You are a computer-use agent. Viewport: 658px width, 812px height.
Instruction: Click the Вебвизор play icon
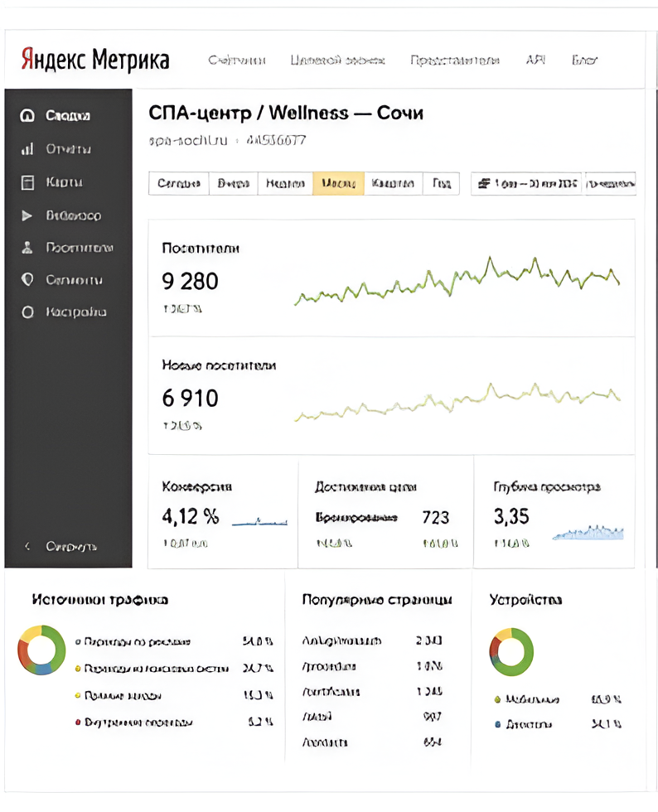[27, 215]
